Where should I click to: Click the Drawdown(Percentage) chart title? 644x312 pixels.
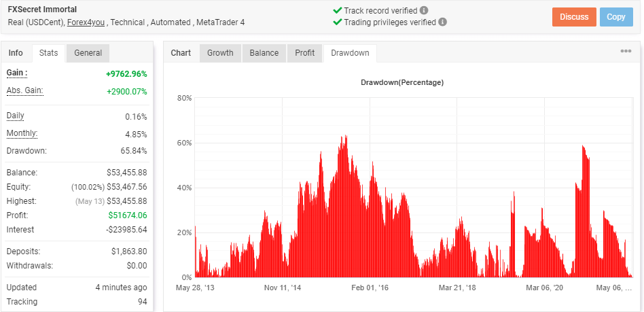point(402,83)
